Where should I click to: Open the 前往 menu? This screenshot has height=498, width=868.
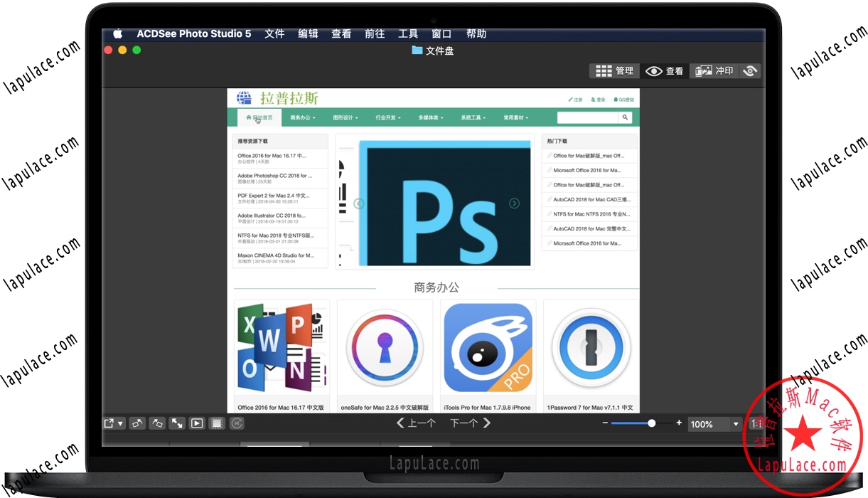[375, 33]
